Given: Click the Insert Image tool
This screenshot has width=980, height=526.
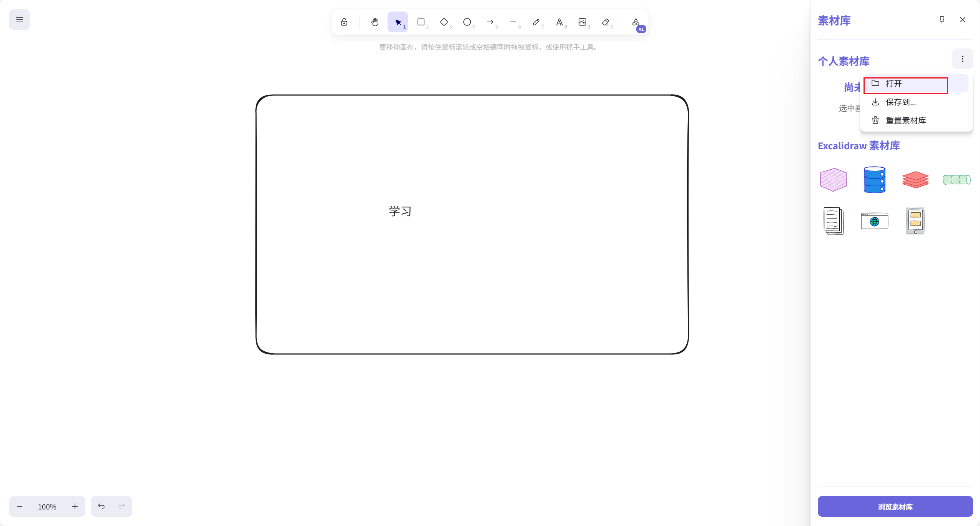Looking at the screenshot, I should (x=582, y=22).
